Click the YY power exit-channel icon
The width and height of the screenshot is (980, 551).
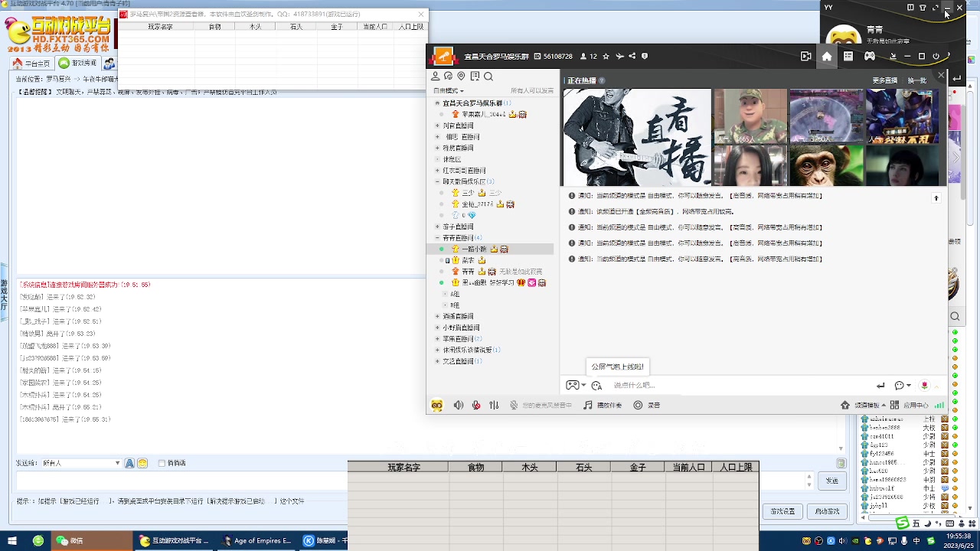click(936, 56)
